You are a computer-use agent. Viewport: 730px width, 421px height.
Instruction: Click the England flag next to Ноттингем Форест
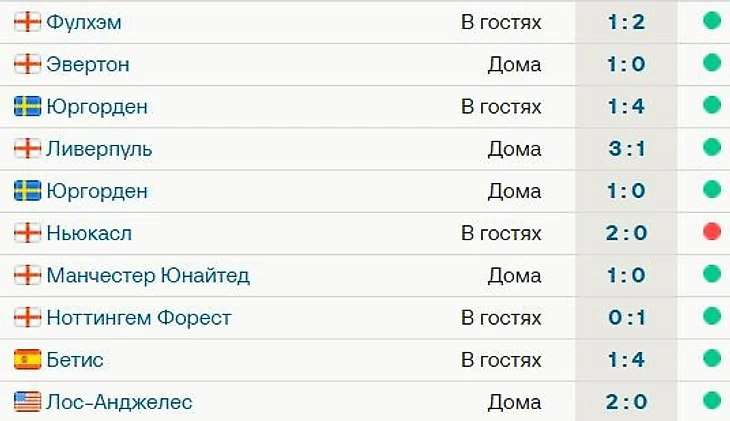coord(27,318)
